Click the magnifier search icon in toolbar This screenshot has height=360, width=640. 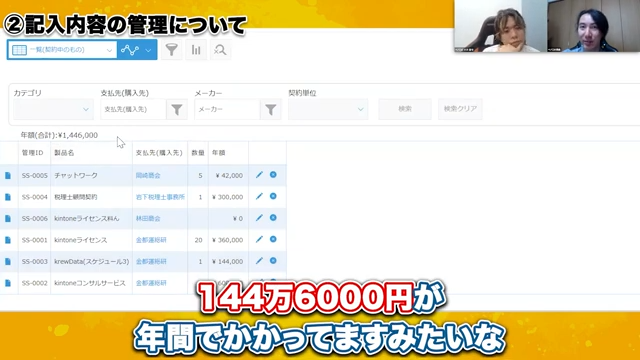(220, 50)
